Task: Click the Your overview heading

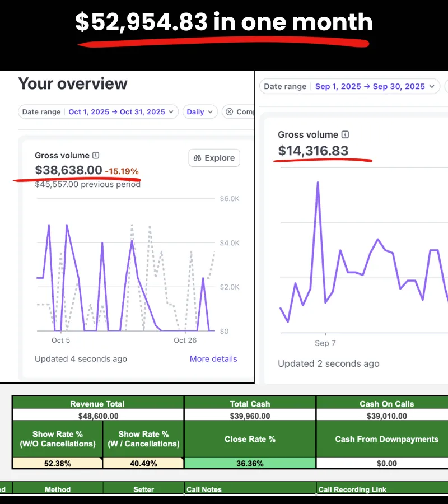Action: tap(73, 83)
